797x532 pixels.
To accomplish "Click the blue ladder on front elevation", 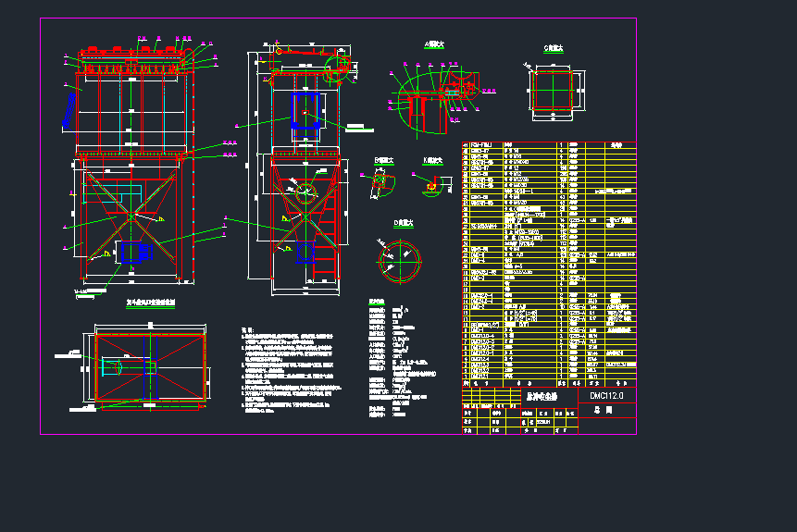I will 67,113.
